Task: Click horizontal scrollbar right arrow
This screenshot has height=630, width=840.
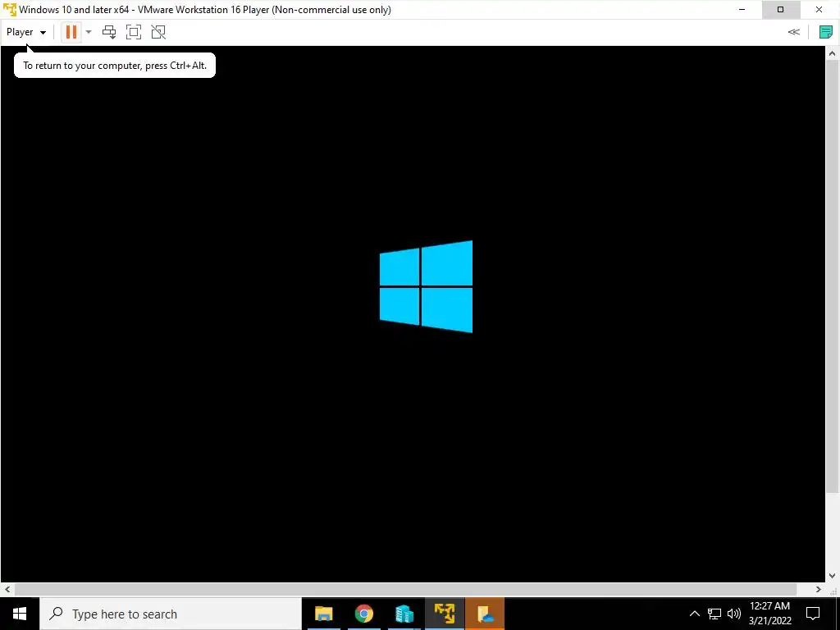Action: click(x=819, y=589)
